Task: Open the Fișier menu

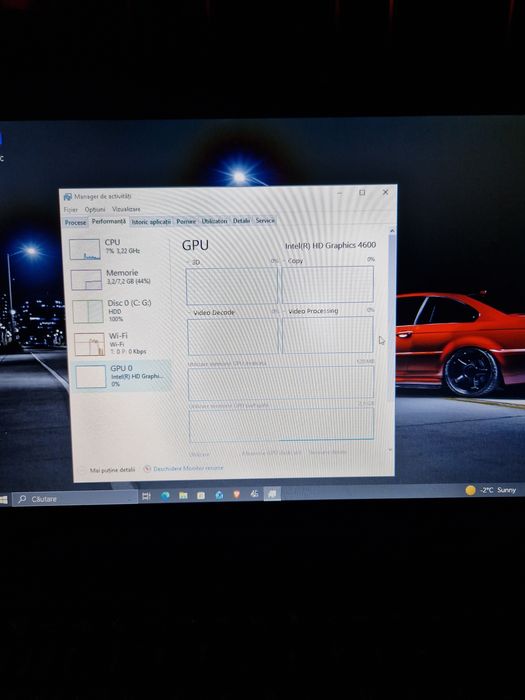Action: (71, 209)
